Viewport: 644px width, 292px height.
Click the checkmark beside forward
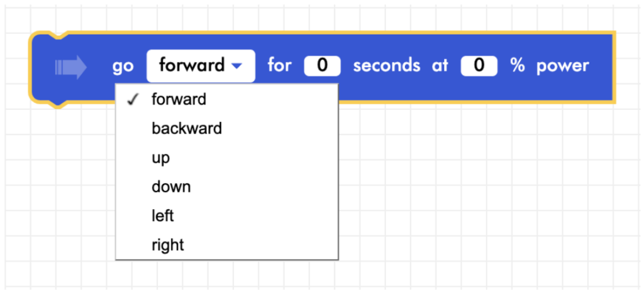[132, 99]
